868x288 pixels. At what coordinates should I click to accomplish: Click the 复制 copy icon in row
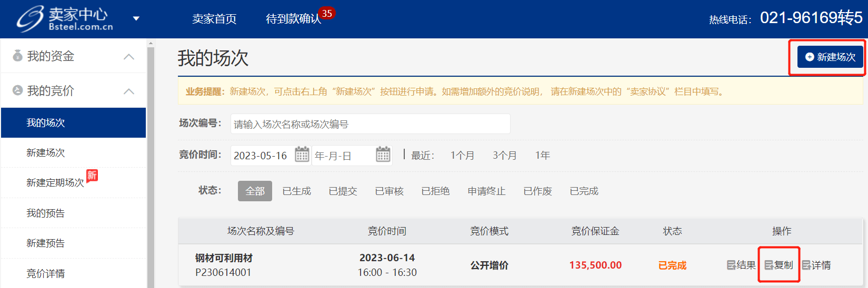(769, 265)
